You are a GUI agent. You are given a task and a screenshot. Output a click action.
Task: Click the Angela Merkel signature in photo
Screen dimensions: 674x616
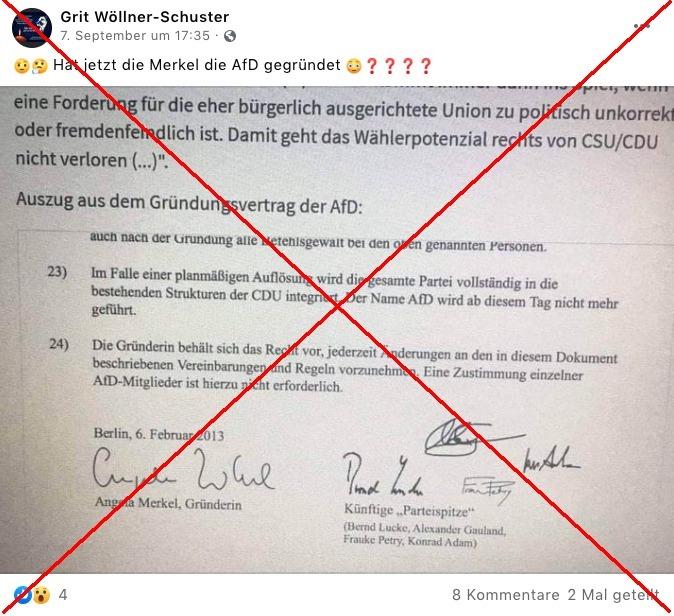[x=183, y=470]
